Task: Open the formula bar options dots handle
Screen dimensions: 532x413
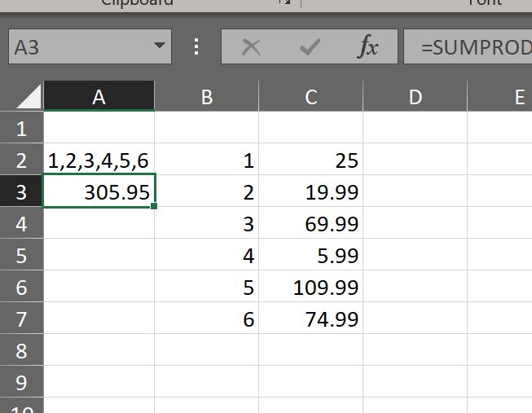Action: click(x=196, y=46)
